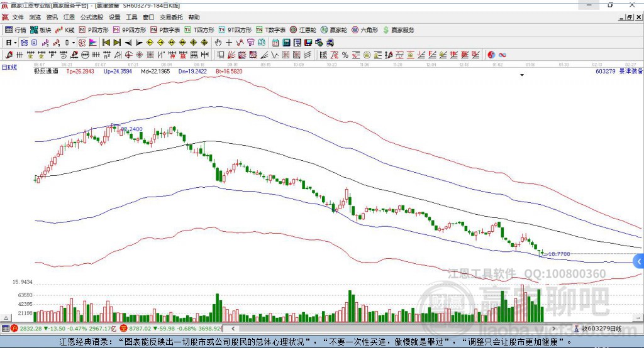Open the 资讯 menu
The height and width of the screenshot is (348, 644).
(x=52, y=17)
